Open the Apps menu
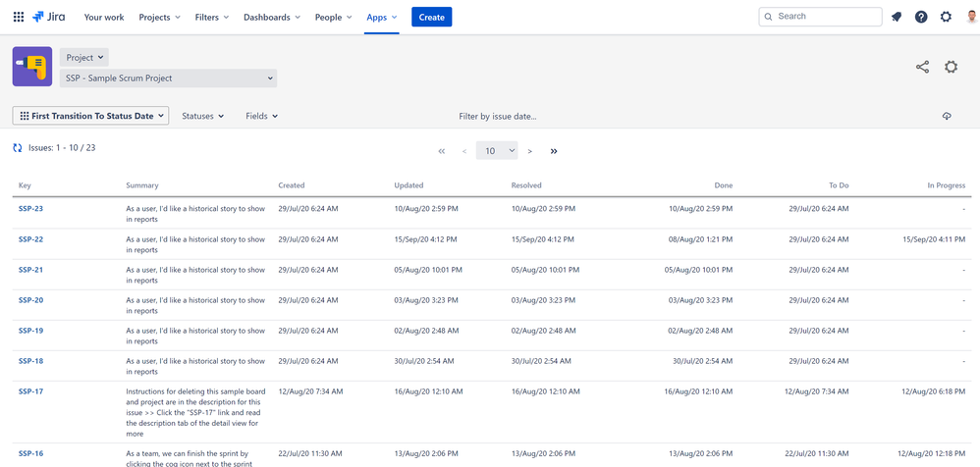The width and height of the screenshot is (980, 467). 382,18
